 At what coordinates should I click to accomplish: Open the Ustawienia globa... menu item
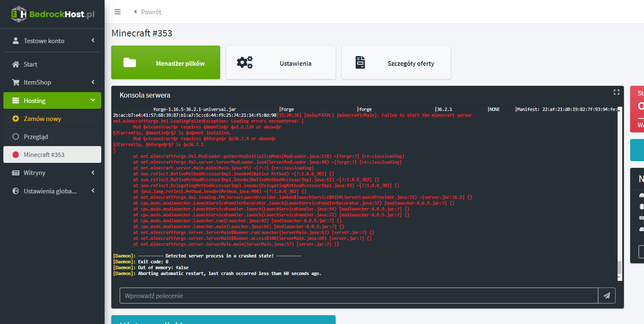[52, 191]
